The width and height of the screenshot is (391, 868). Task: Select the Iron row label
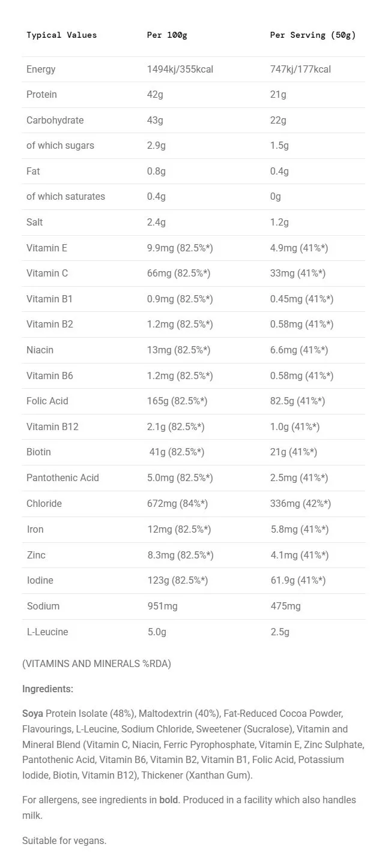point(35,530)
